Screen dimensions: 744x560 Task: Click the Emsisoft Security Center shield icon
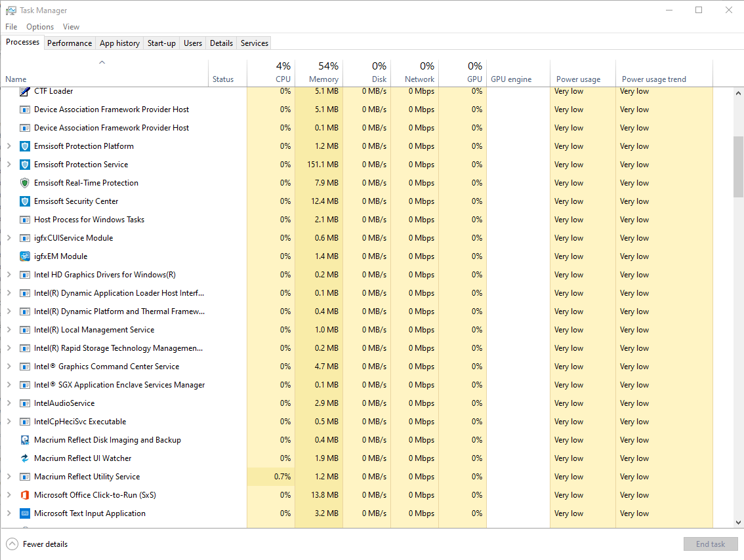pos(25,201)
